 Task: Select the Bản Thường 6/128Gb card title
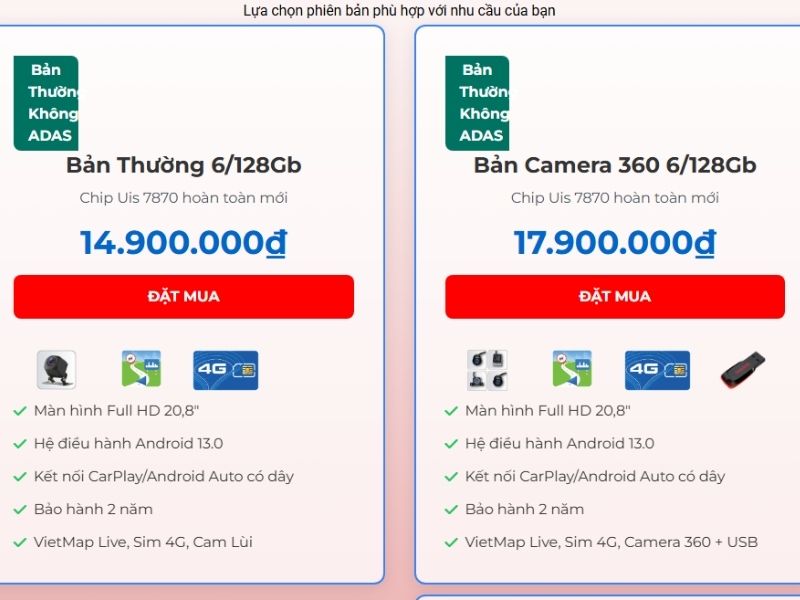click(x=183, y=164)
